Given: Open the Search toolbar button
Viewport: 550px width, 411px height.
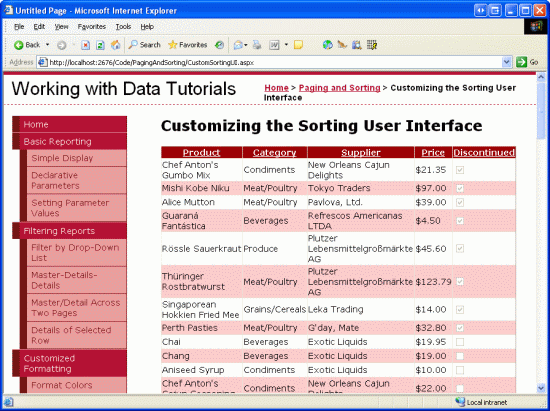Looking at the screenshot, I should [x=144, y=45].
